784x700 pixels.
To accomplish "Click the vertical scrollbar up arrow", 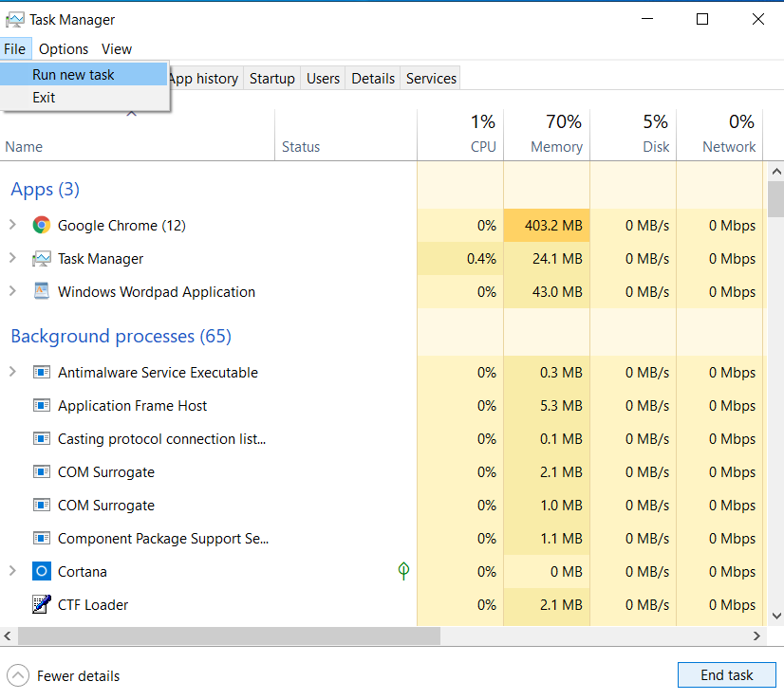I will 776,172.
